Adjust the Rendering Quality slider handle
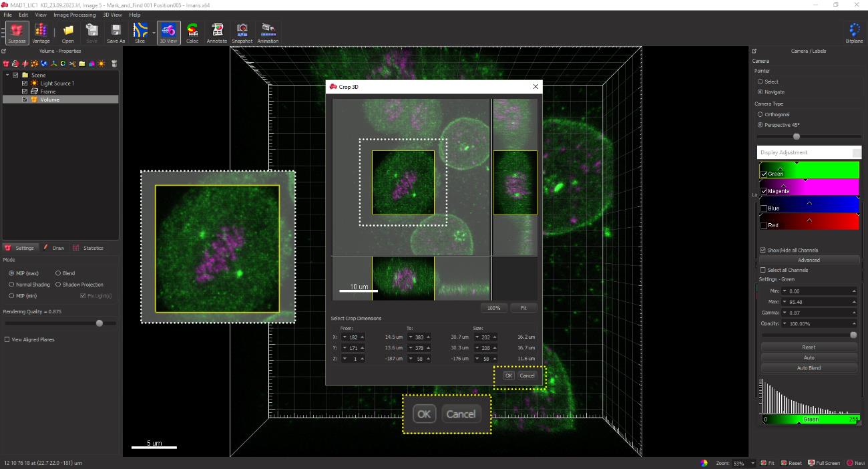The height and width of the screenshot is (469, 868). pyautogui.click(x=99, y=323)
